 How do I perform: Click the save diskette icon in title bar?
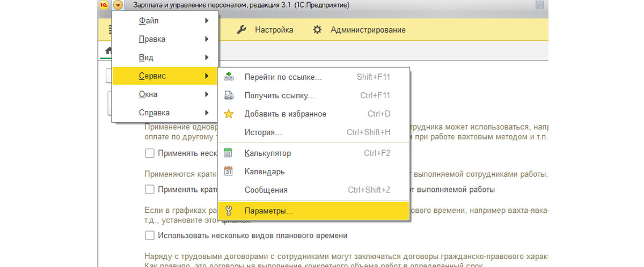[x=540, y=5]
